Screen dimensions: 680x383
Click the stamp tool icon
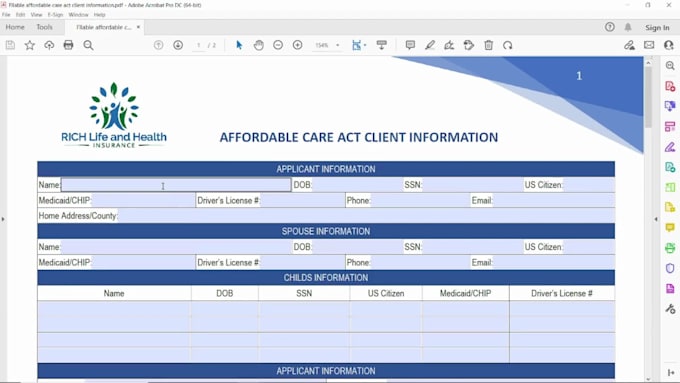[x=469, y=45]
